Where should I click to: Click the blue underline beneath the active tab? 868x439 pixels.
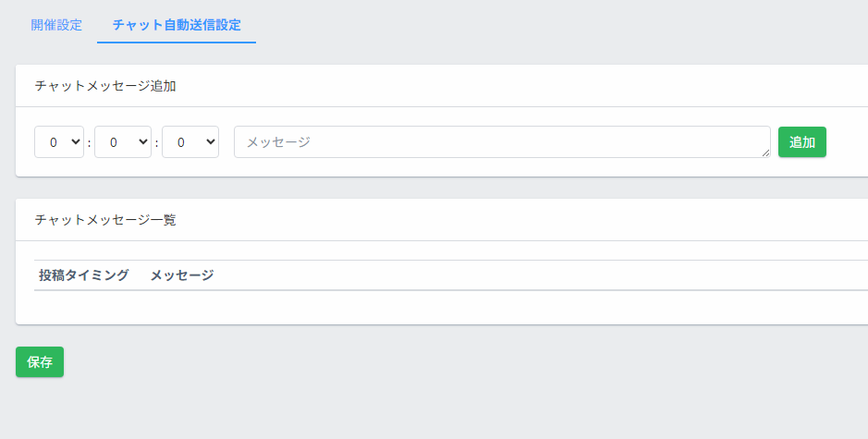point(177,43)
